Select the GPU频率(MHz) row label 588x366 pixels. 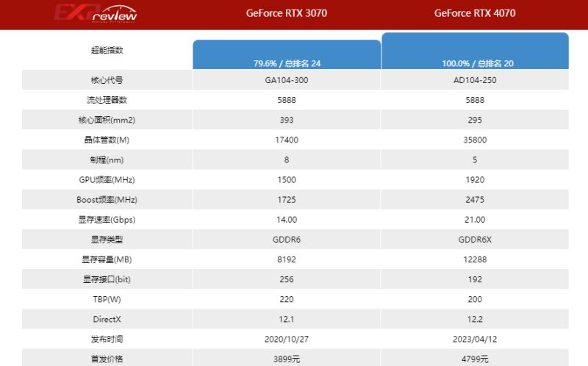click(x=107, y=179)
